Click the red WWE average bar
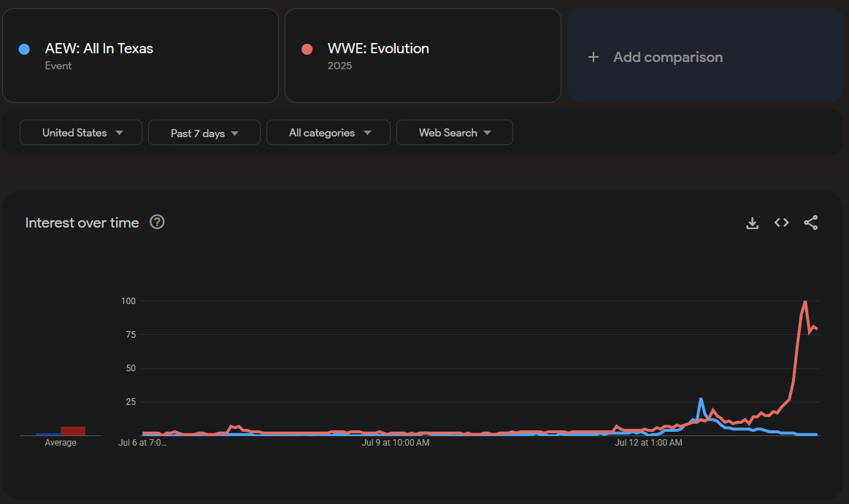The image size is (849, 504). pyautogui.click(x=73, y=431)
